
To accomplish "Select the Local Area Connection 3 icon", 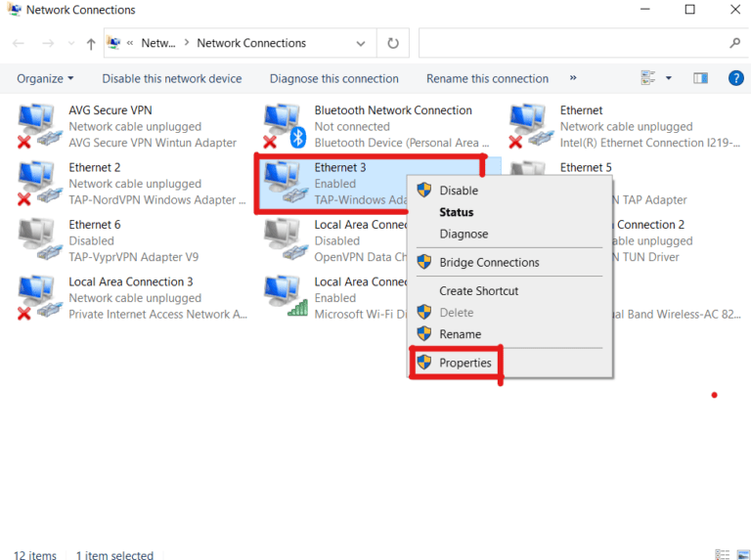I will pyautogui.click(x=40, y=297).
